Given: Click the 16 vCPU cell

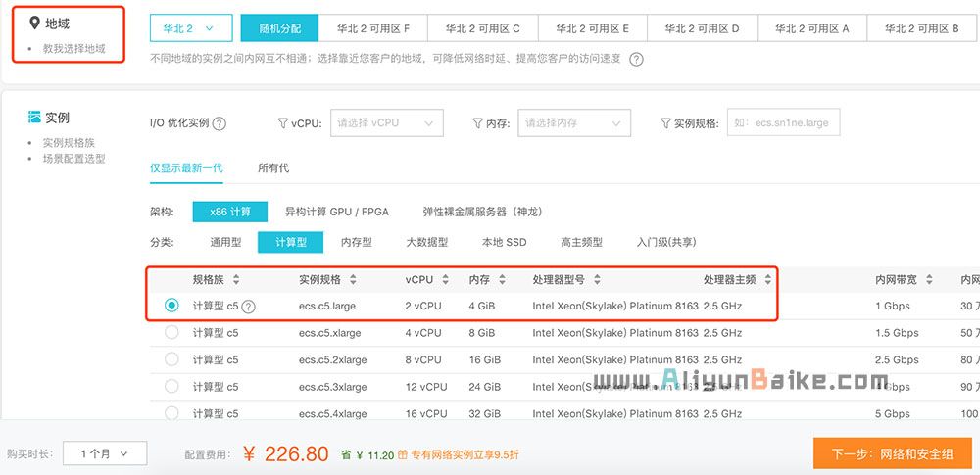Looking at the screenshot, I should (x=426, y=413).
